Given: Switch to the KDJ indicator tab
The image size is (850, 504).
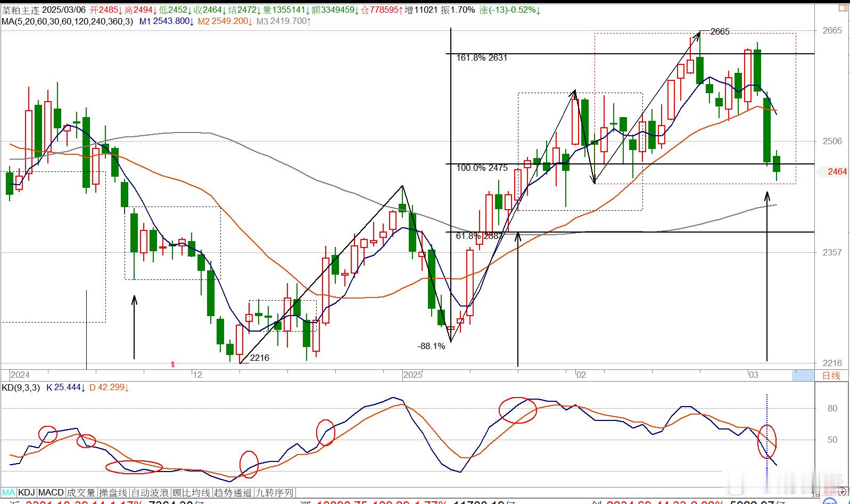Looking at the screenshot, I should coord(27,493).
